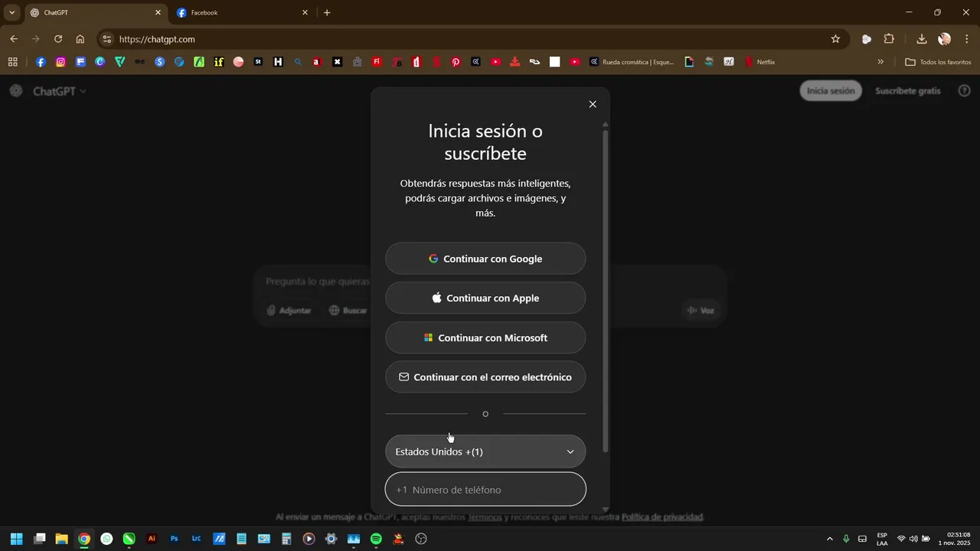Open WhatsApp from the taskbar

pyautogui.click(x=106, y=539)
